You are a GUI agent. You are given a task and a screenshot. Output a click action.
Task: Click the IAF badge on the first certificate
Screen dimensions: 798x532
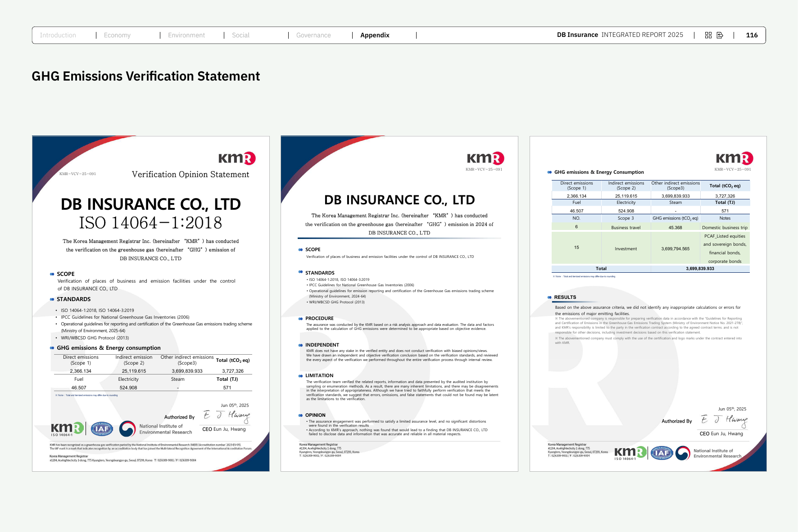tap(102, 429)
